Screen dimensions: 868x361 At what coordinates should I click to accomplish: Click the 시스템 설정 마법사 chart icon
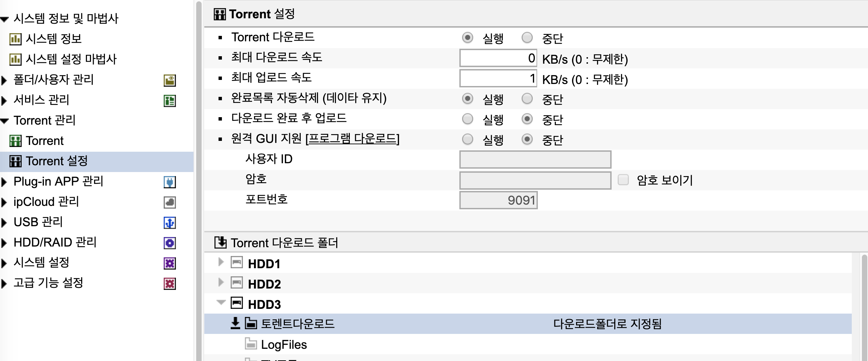pyautogui.click(x=15, y=59)
